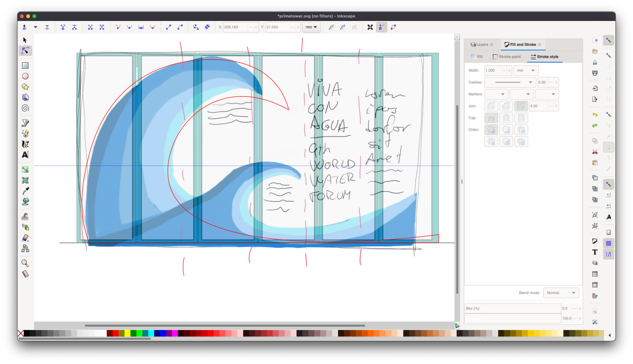The width and height of the screenshot is (633, 364).
Task: Toggle show path outline button
Action: [x=393, y=27]
